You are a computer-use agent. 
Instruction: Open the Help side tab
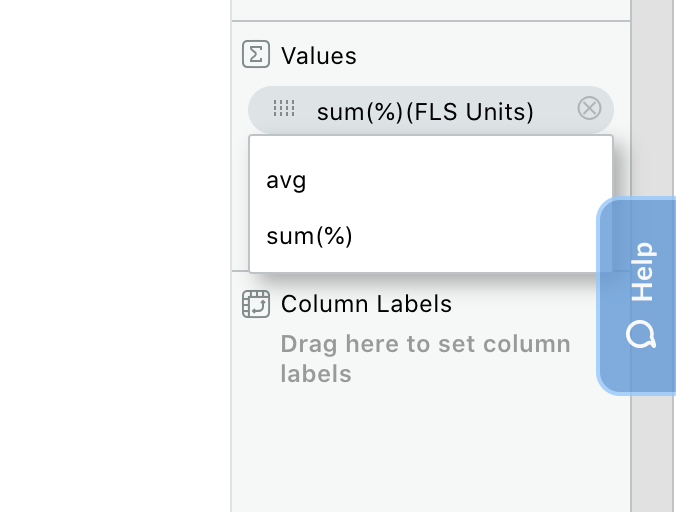point(636,296)
